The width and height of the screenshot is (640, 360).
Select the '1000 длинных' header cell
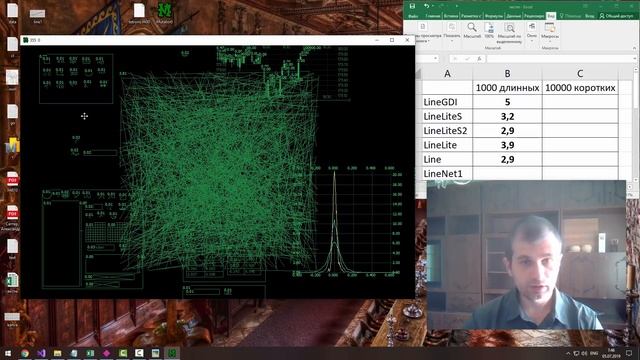coord(507,88)
